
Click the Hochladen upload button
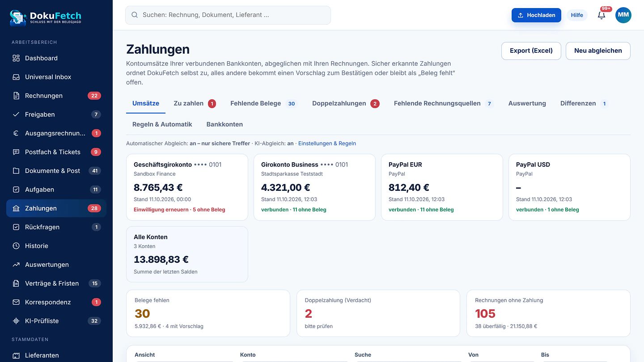coord(536,15)
